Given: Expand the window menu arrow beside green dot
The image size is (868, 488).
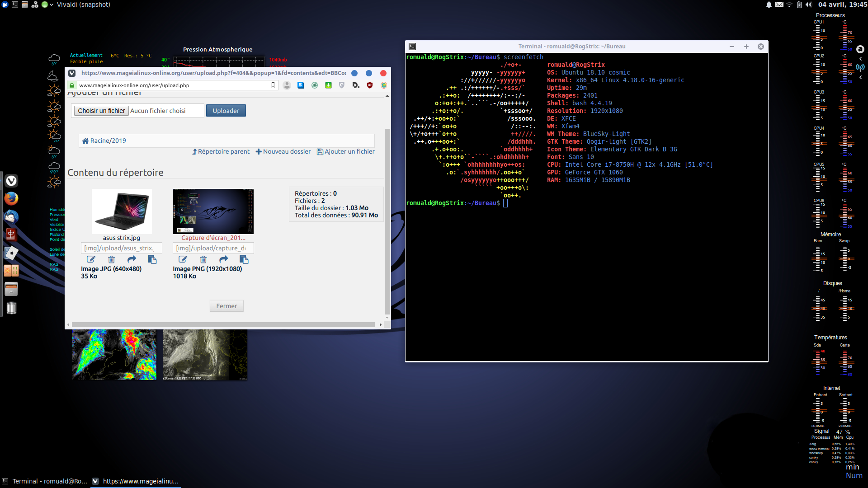Looking at the screenshot, I should tap(52, 5).
